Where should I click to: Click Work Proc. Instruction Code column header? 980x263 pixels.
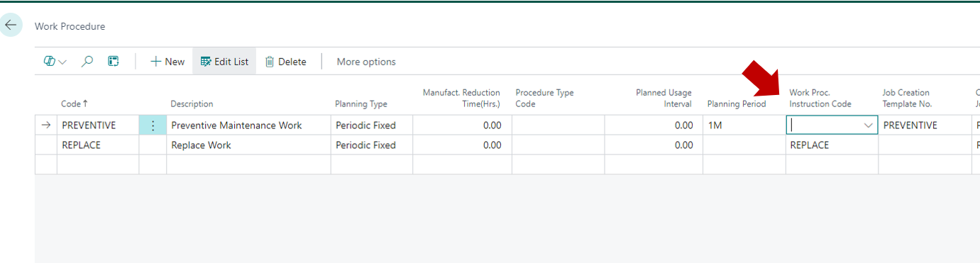[x=820, y=98]
